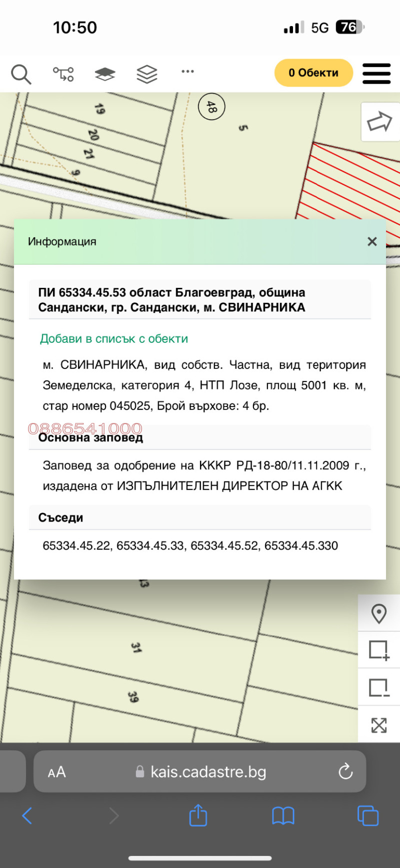This screenshot has width=400, height=868.
Task: Click Добави в списък с обекти link
Action: point(114,339)
